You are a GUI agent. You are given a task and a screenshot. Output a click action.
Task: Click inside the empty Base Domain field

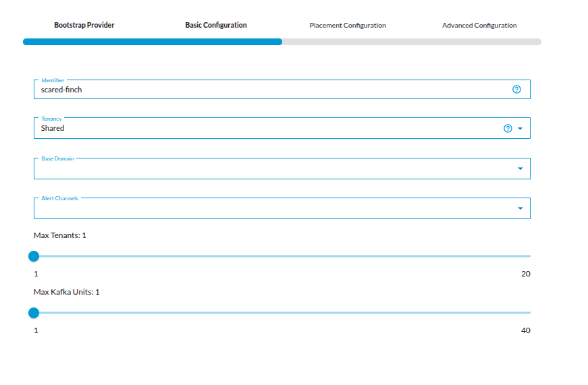pyautogui.click(x=270, y=169)
